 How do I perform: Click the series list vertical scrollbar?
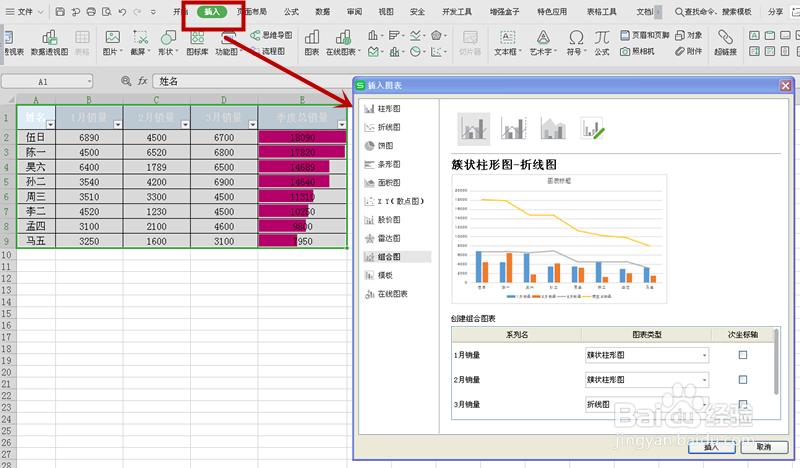(x=777, y=362)
